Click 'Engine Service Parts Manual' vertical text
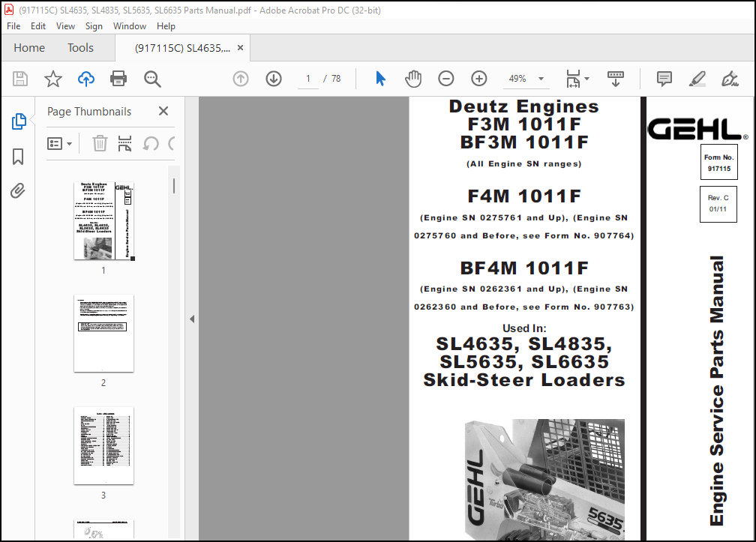756x542 pixels. coord(717,391)
